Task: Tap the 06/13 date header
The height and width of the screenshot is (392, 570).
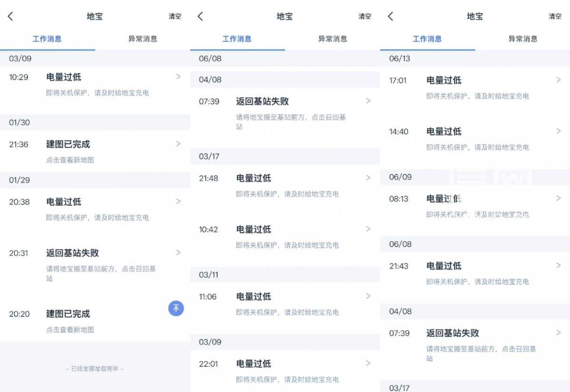Action: tap(399, 58)
